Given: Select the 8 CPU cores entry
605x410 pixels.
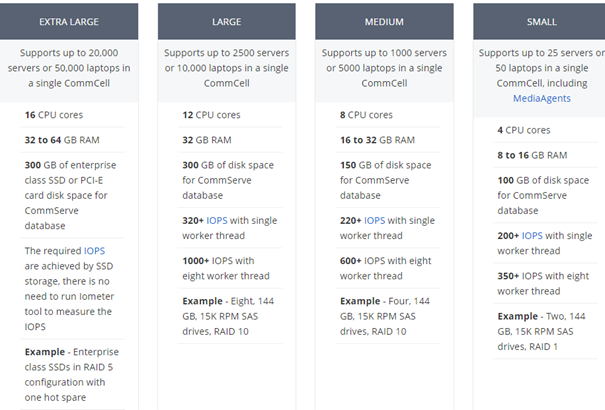Looking at the screenshot, I should point(388,115).
